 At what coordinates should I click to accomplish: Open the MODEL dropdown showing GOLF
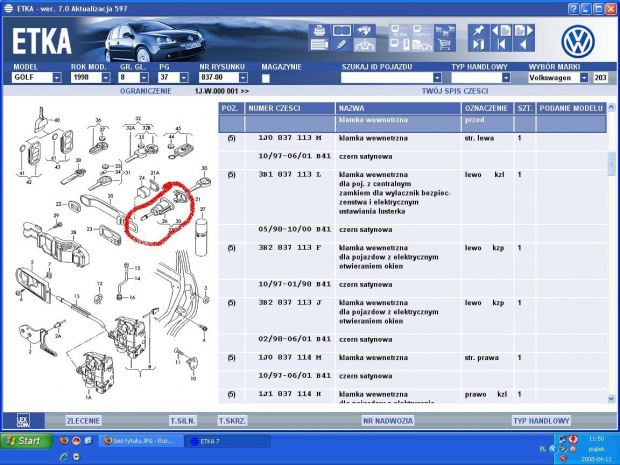[x=57, y=78]
